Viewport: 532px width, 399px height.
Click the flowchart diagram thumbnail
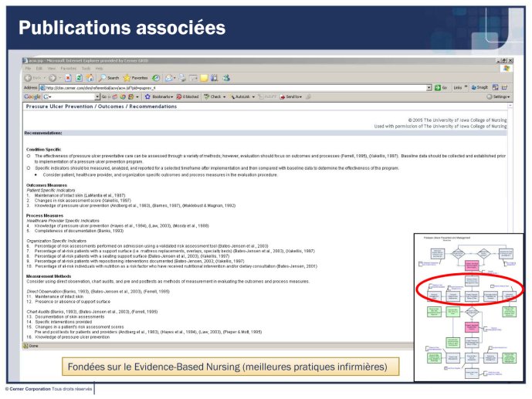pyautogui.click(x=469, y=307)
